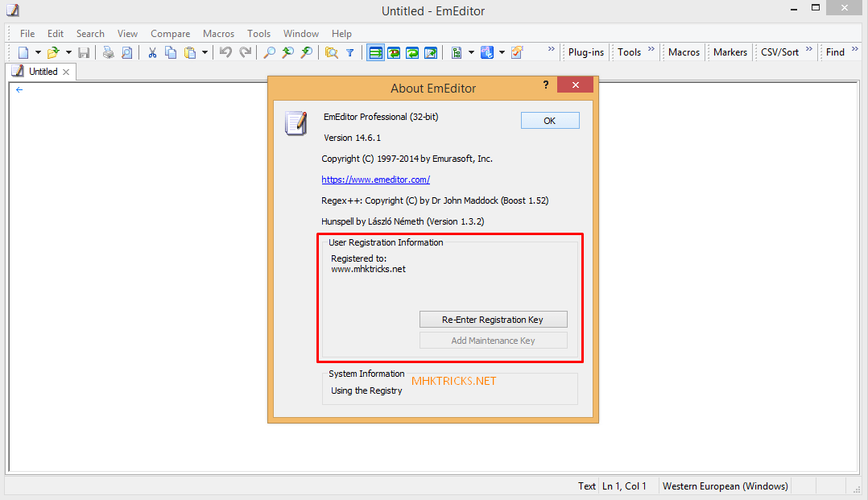Click the Find toolbar label
Viewport: 868px width, 500px height.
835,52
